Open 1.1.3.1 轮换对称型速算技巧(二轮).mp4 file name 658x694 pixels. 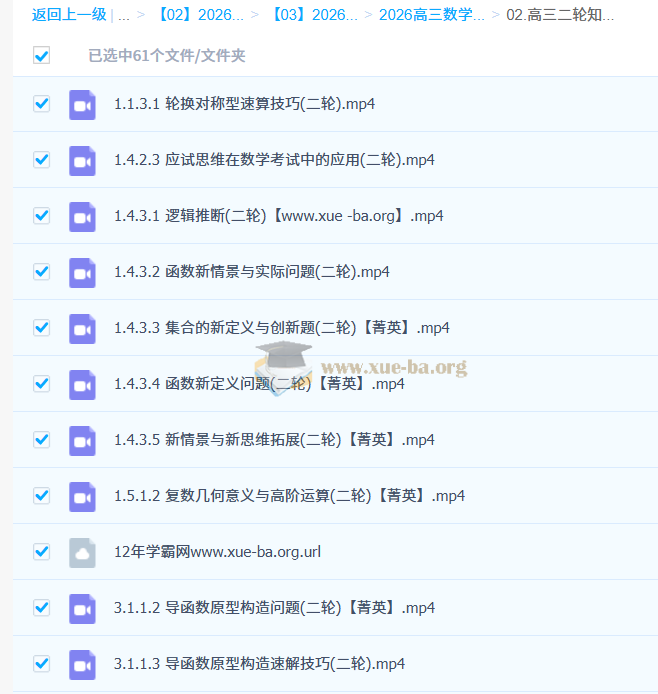point(244,104)
